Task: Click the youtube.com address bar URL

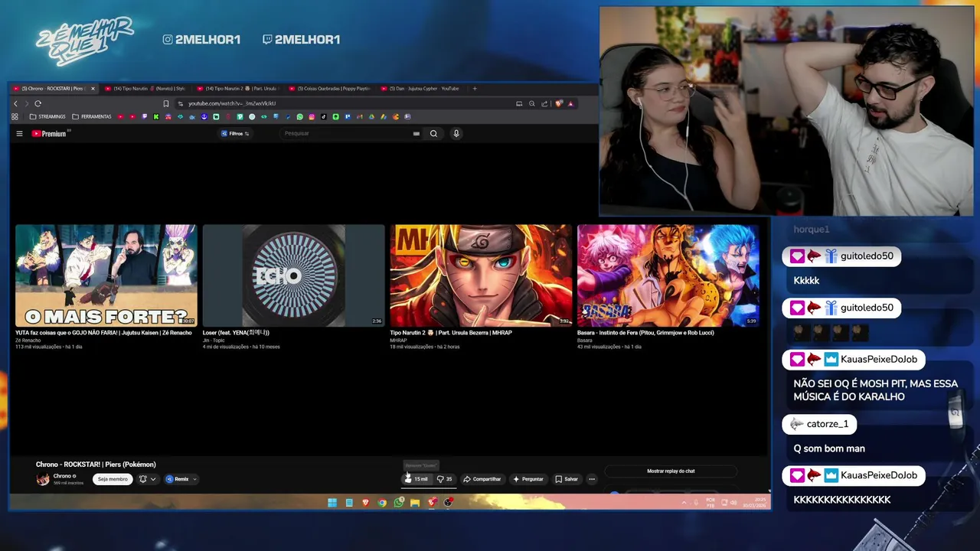Action: (x=231, y=103)
